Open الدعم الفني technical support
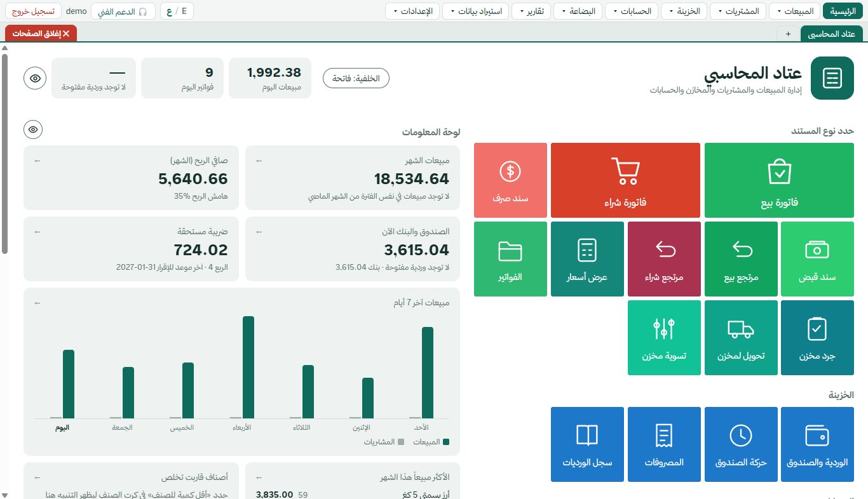The image size is (868, 499). tap(123, 11)
